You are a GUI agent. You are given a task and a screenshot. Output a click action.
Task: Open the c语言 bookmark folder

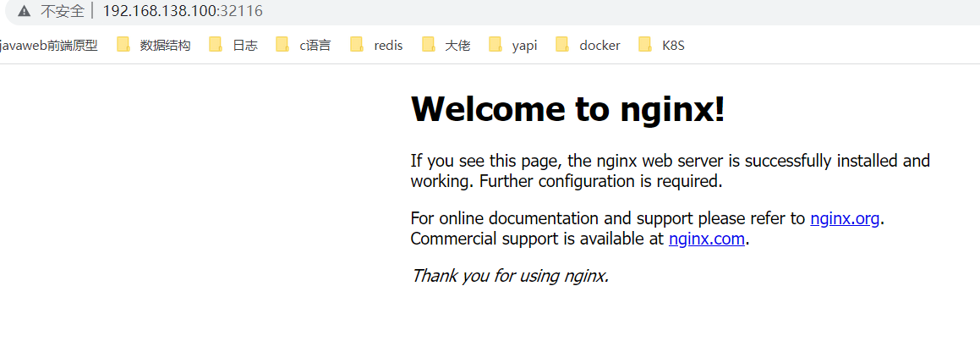pyautogui.click(x=303, y=45)
